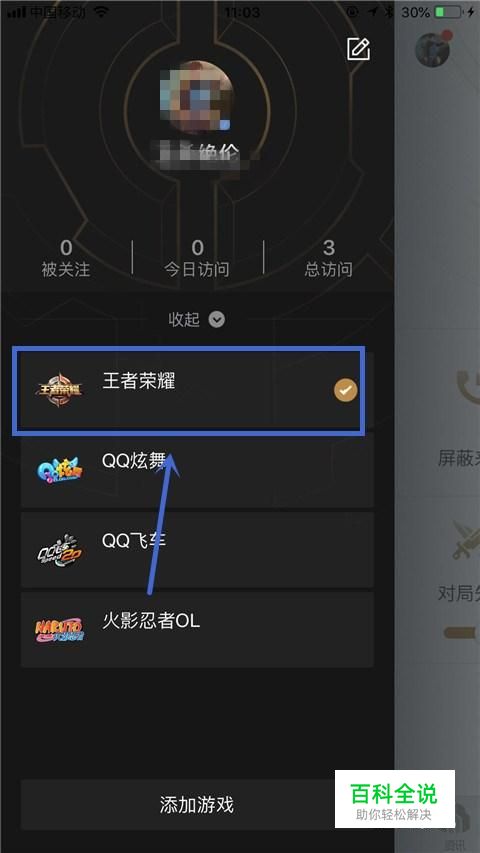Tap the Naruto 火影忍者OL logo icon
The image size is (480, 853).
[x=59, y=630]
